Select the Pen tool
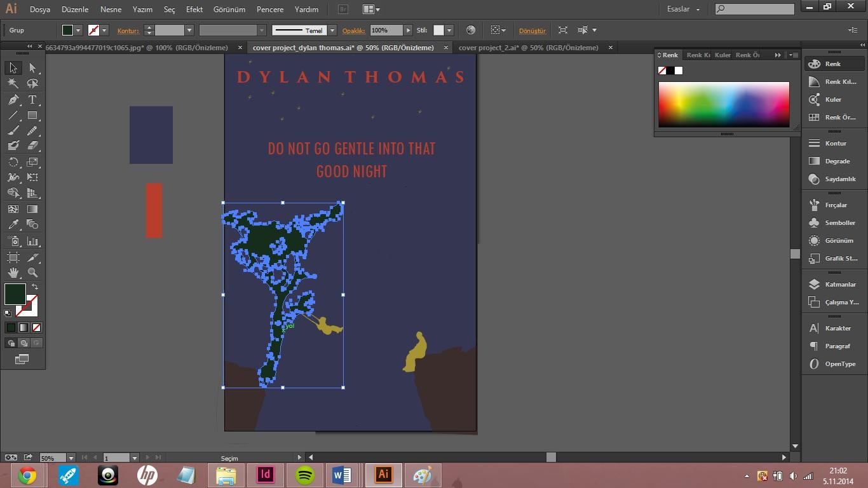Viewport: 868px width, 488px height. 13,100
